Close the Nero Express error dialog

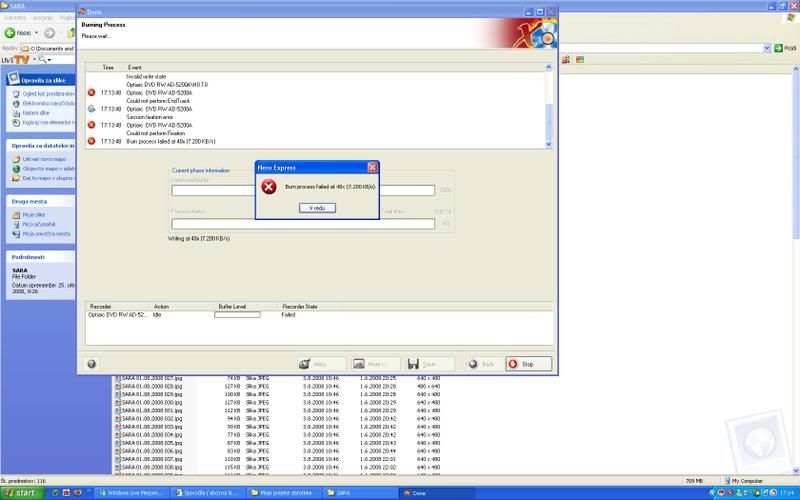pyautogui.click(x=372, y=167)
